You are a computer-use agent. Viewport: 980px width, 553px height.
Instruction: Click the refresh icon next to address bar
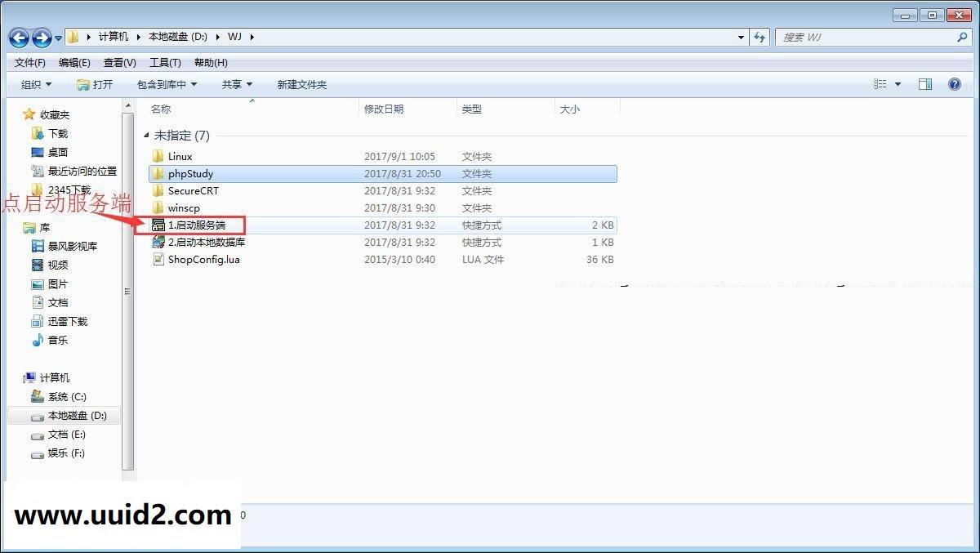pos(761,37)
